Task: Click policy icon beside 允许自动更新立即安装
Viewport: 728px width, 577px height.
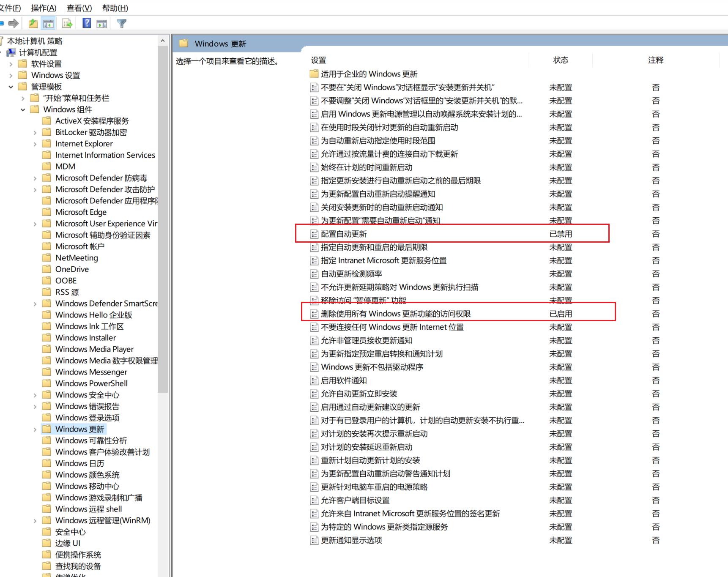Action: pos(314,394)
